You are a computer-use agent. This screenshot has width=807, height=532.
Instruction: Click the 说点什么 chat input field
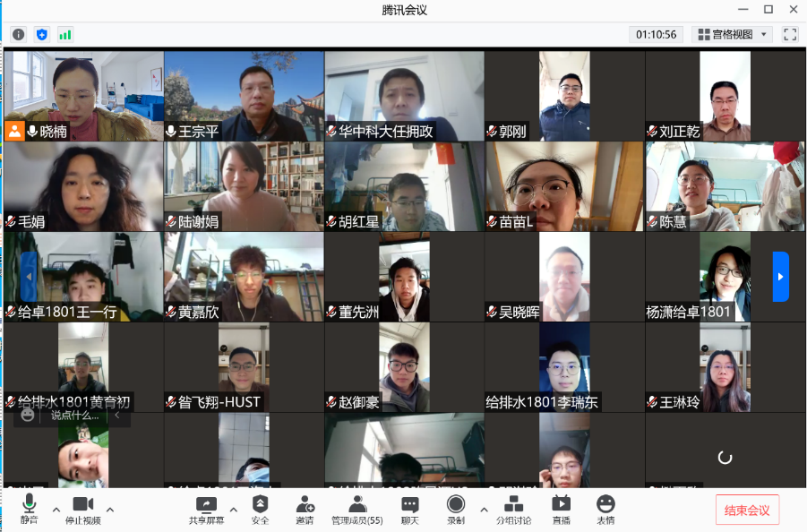click(74, 416)
